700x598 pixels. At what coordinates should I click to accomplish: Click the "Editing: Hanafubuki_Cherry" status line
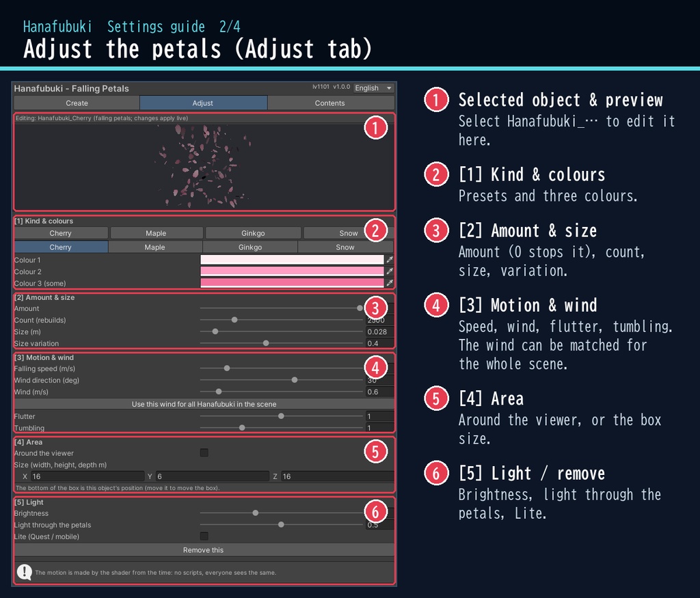102,118
